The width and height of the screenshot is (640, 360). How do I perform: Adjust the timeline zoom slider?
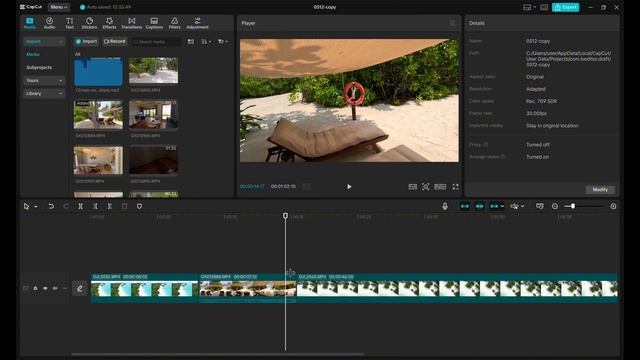[584, 207]
